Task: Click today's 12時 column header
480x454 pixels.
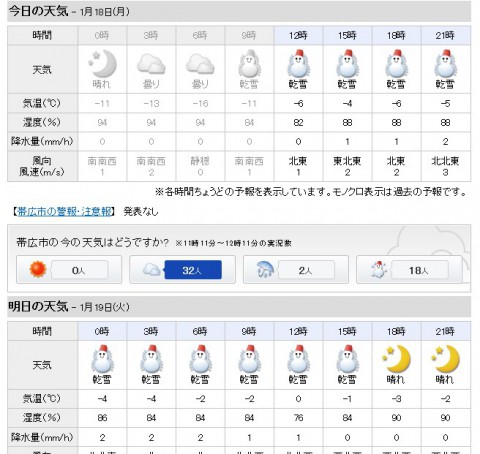Action: (298, 35)
